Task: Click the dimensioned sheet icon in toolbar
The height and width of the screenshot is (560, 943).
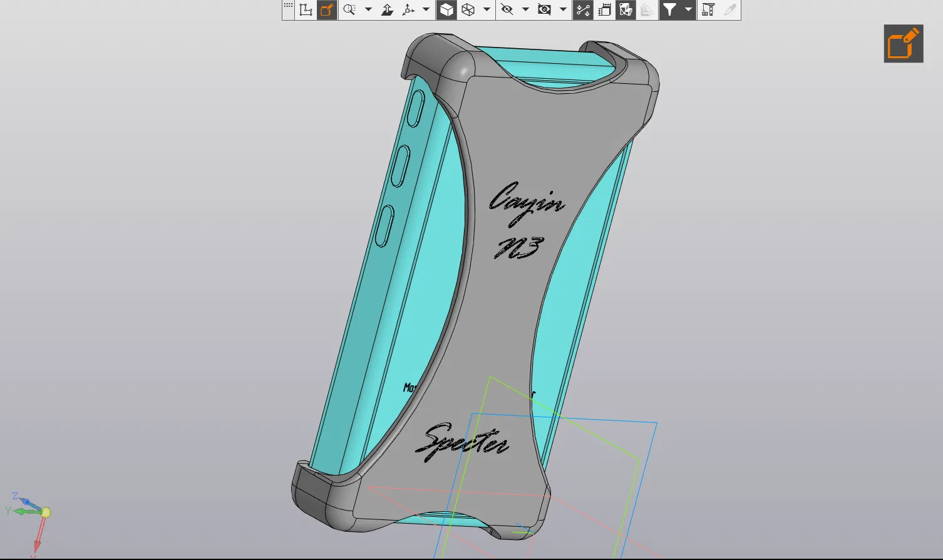Action: point(605,9)
